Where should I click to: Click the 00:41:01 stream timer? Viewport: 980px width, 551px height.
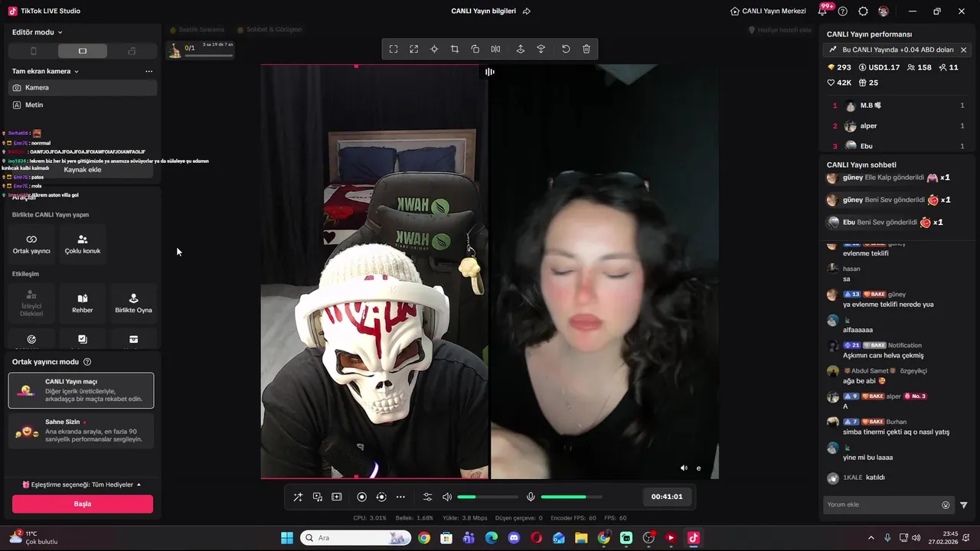click(x=667, y=497)
